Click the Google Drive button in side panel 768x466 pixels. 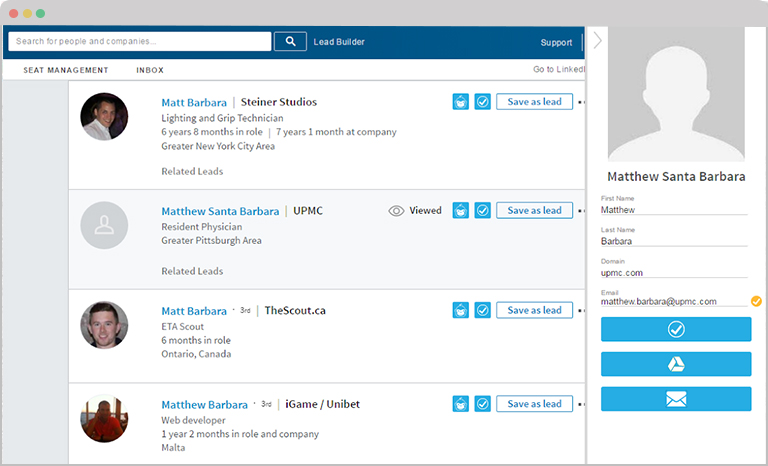pyautogui.click(x=675, y=364)
